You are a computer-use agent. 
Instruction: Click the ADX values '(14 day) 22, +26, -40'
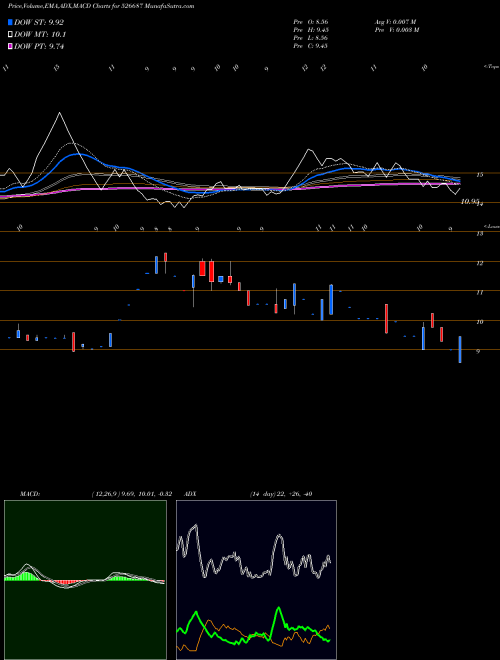coord(281,494)
